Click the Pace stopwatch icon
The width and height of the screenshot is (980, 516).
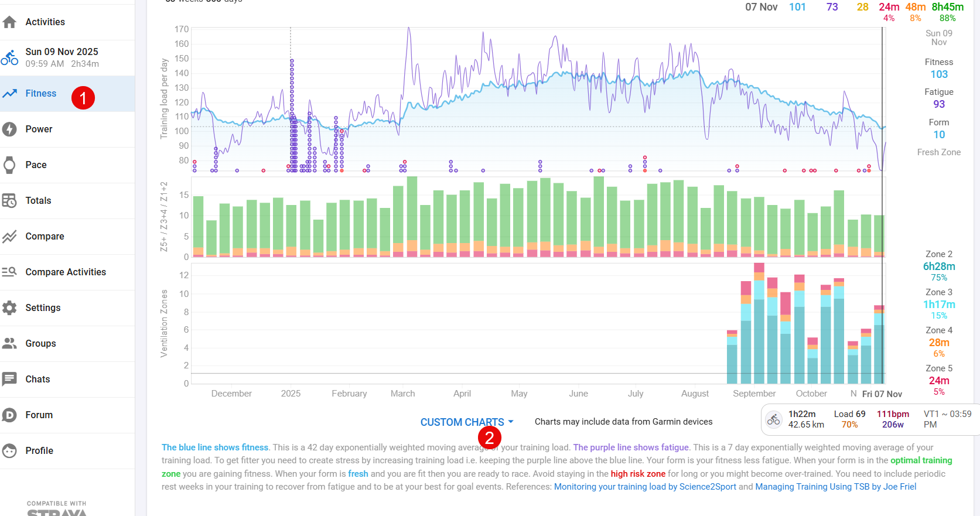click(9, 165)
